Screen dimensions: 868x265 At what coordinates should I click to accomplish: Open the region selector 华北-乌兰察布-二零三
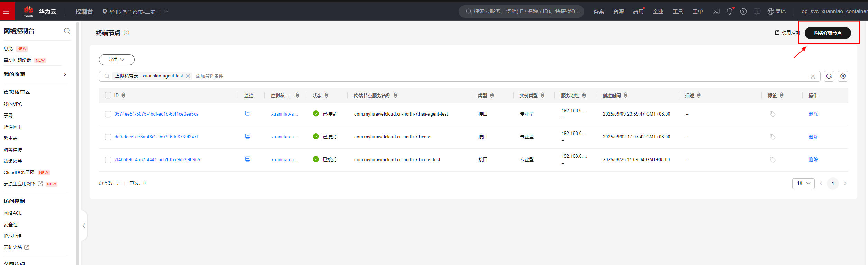tap(135, 12)
